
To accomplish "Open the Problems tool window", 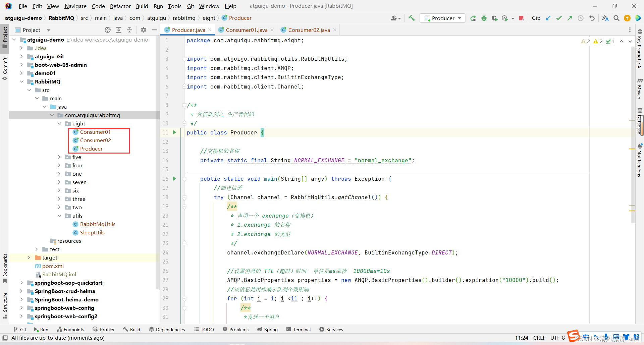I will pyautogui.click(x=235, y=330).
